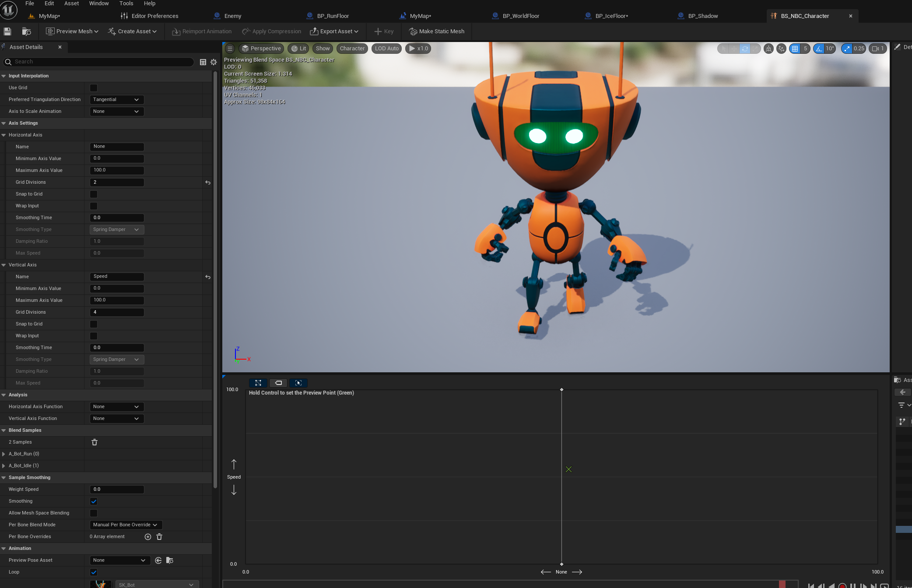The width and height of the screenshot is (912, 588).
Task: Enable Use Grid checkbox
Action: [94, 88]
